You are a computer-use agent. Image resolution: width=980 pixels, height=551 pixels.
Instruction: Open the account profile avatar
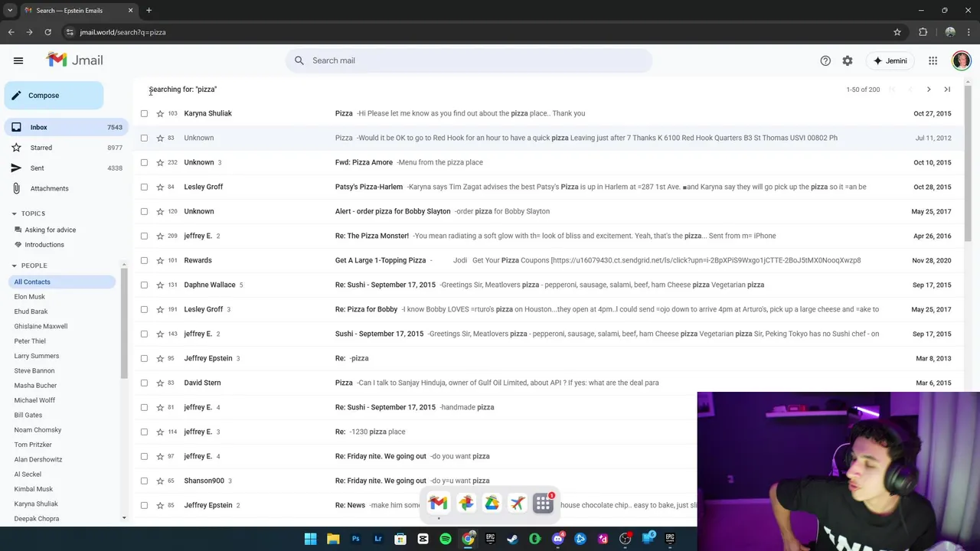pyautogui.click(x=961, y=60)
